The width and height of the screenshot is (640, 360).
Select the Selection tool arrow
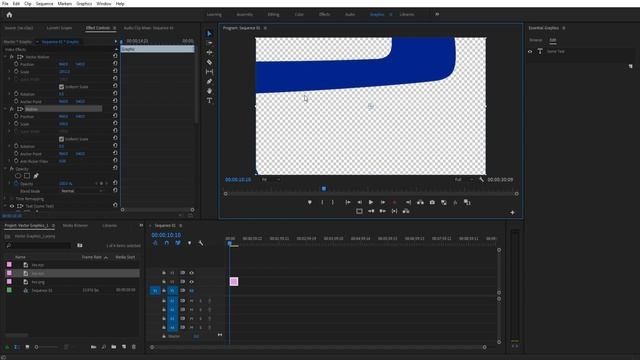point(209,33)
